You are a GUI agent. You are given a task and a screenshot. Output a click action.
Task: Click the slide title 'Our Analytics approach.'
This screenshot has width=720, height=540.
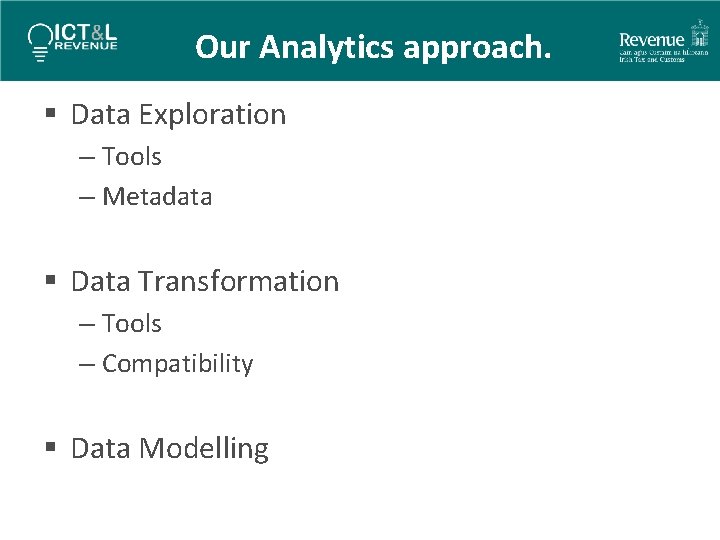pos(373,47)
